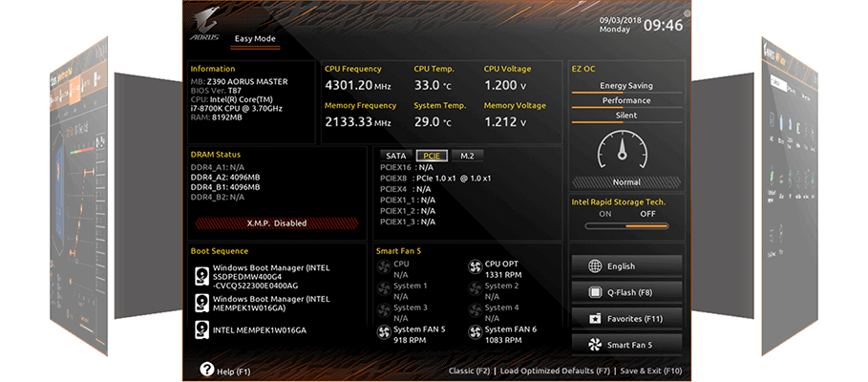Click the System 4 fan icon
The width and height of the screenshot is (868, 382).
click(475, 310)
